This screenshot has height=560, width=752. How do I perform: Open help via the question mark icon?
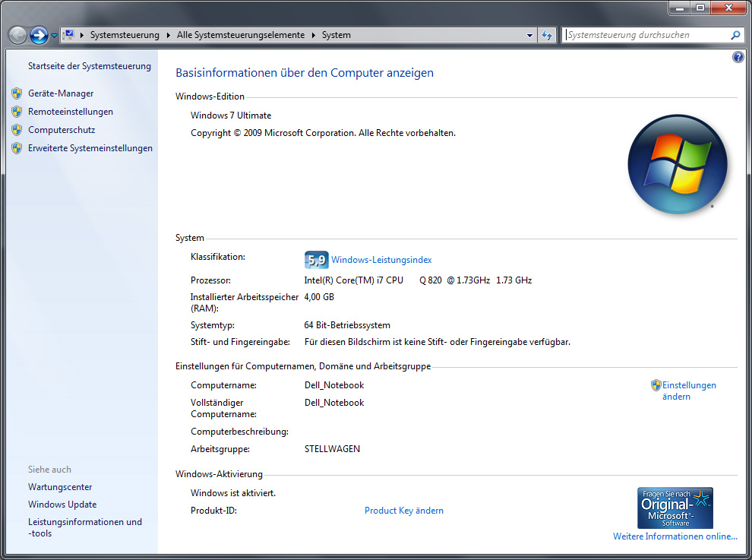click(x=738, y=57)
